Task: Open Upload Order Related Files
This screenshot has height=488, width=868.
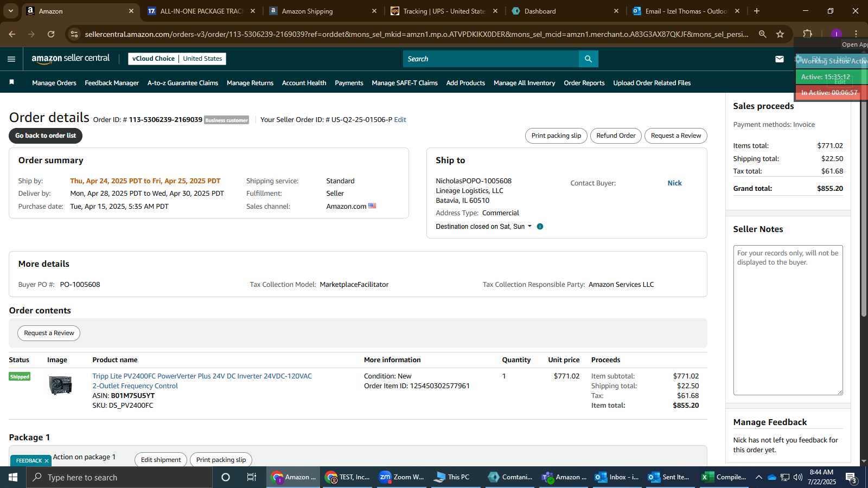Action: click(x=652, y=83)
